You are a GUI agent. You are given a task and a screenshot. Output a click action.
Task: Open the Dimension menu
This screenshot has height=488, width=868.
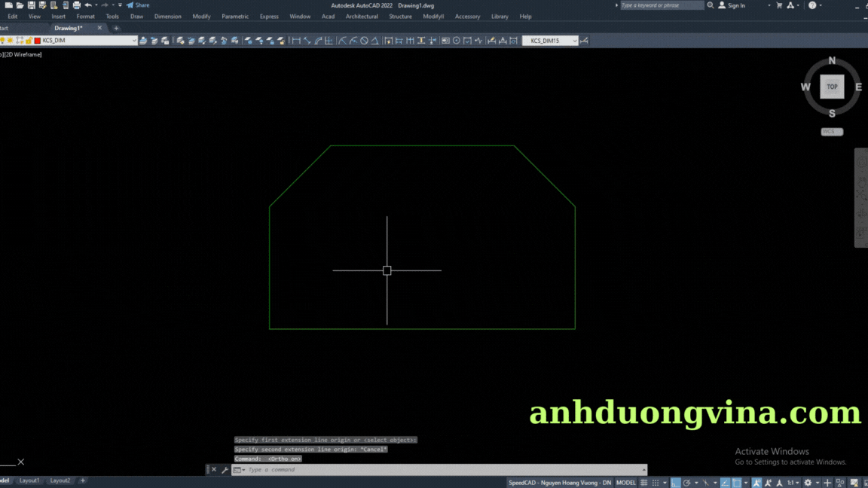click(167, 17)
